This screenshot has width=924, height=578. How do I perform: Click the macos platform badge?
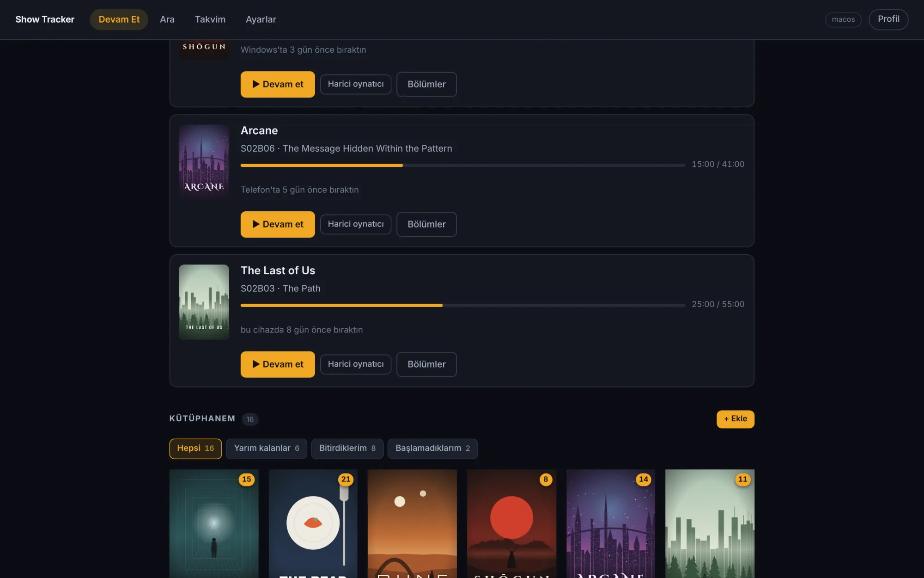(x=843, y=19)
